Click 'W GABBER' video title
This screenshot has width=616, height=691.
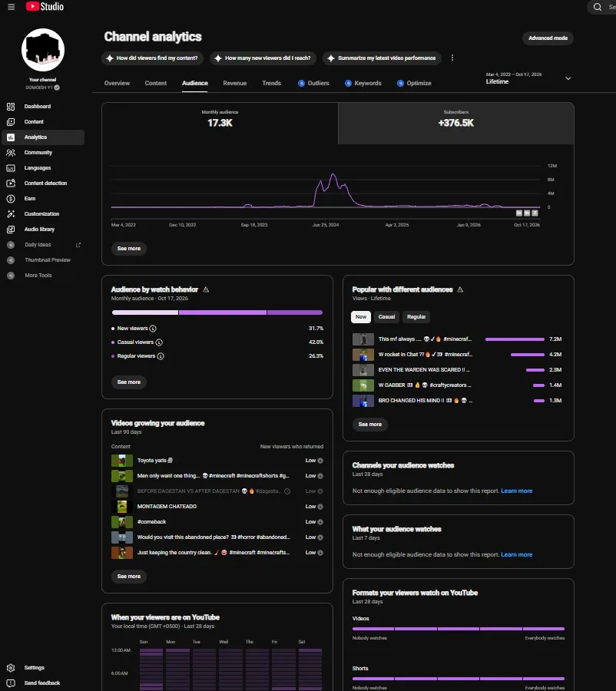425,385
